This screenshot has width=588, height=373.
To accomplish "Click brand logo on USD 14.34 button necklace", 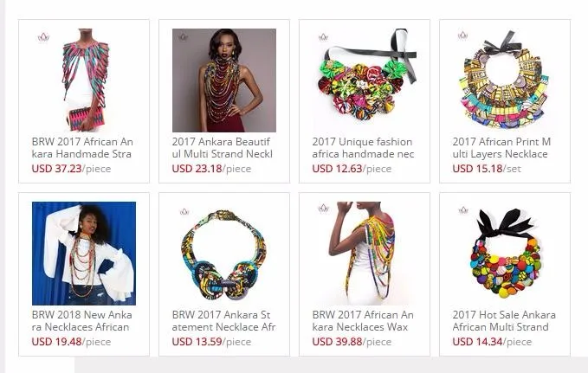I will [x=463, y=210].
